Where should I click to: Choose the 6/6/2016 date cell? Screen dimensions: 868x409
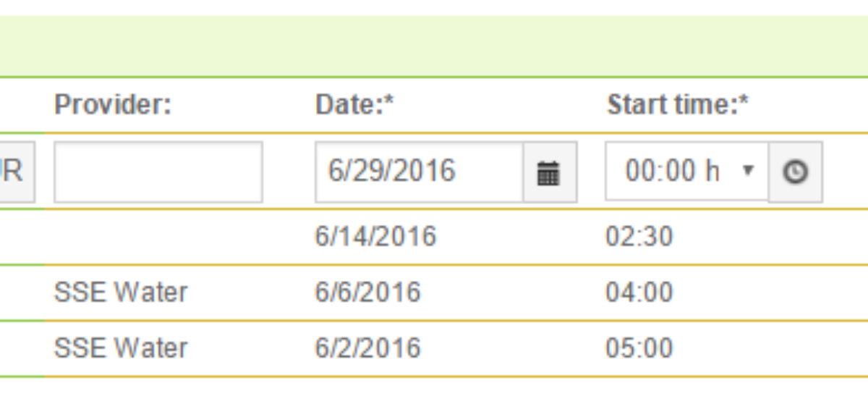click(367, 292)
